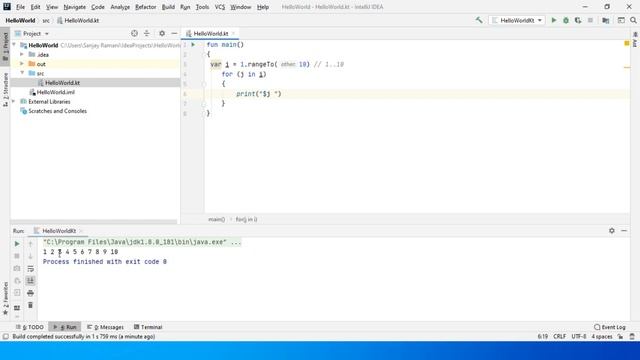Click status bar tool window toggle icon
Viewport: 640px width, 360px height.
pyautogui.click(x=5, y=337)
